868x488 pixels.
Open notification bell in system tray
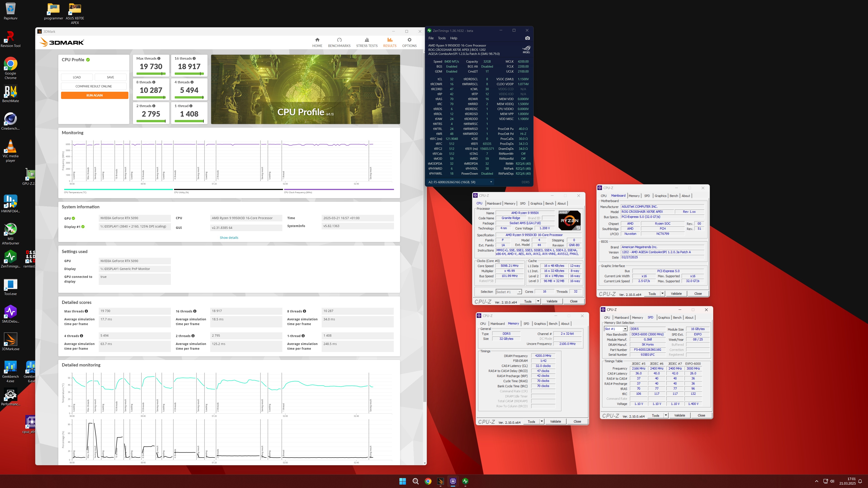coord(860,481)
